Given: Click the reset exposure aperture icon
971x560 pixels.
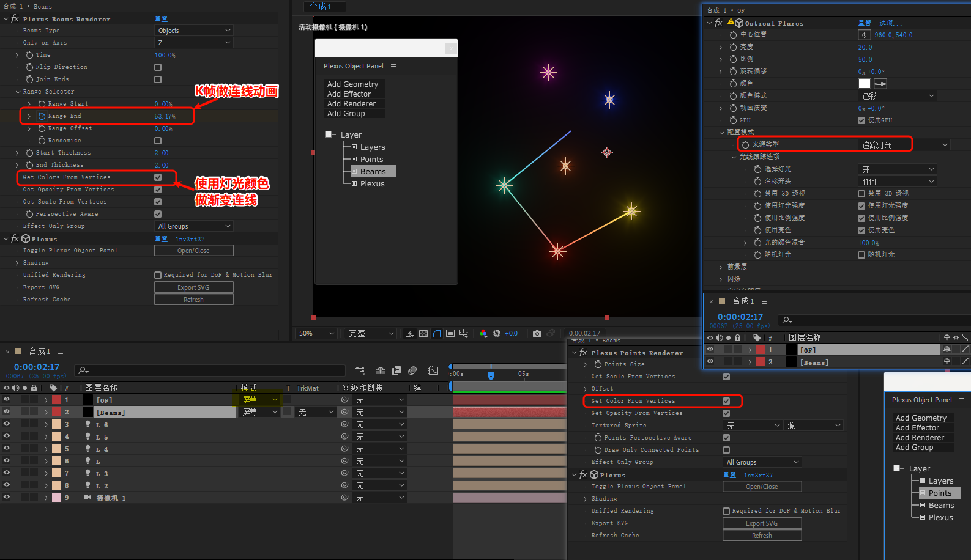Looking at the screenshot, I should point(497,333).
